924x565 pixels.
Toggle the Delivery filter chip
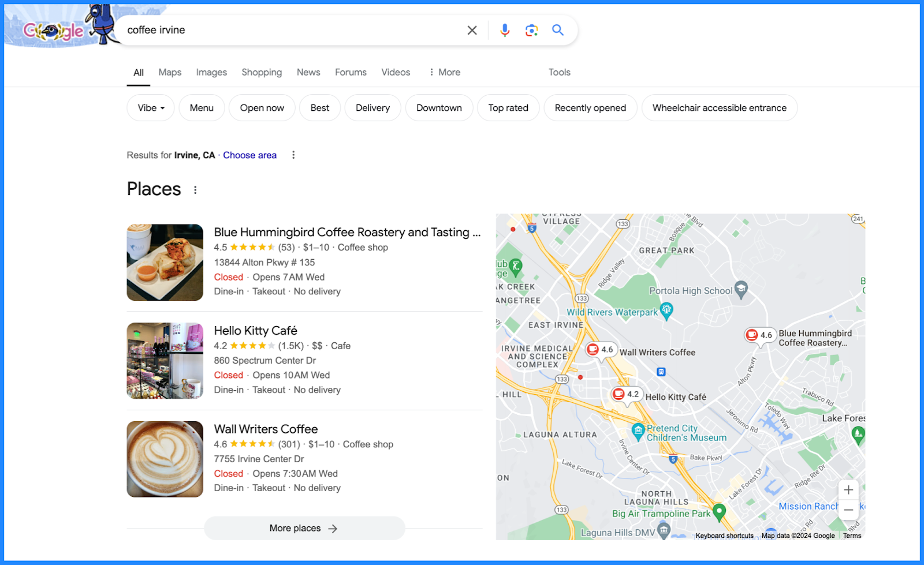point(373,108)
